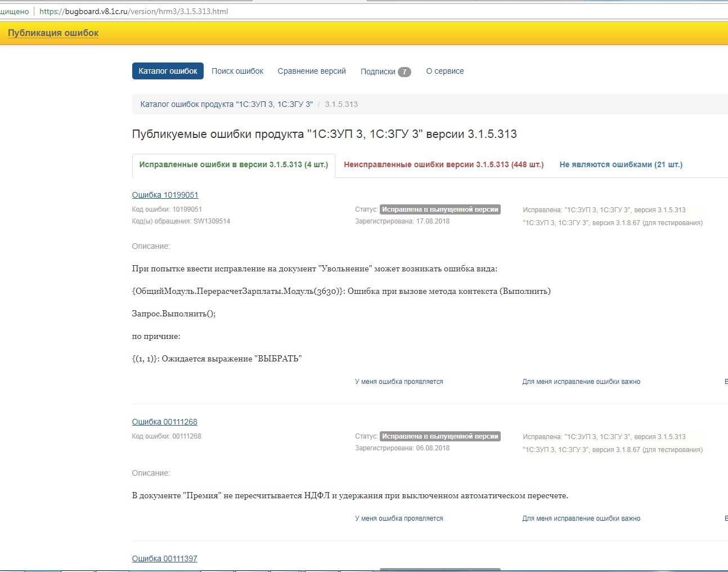Click error text line ОбщийМодуль.ПерерасчетЗарплаты.Модуль(3630)
This screenshot has height=572, width=728.
tap(341, 291)
